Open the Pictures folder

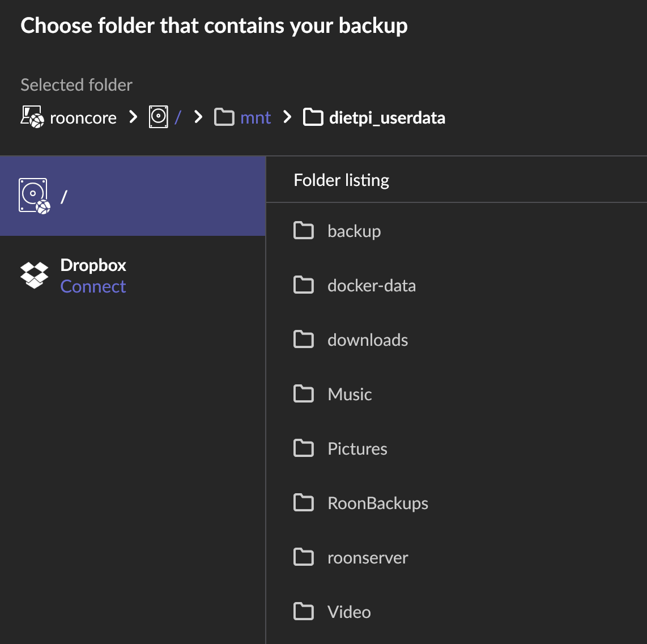point(357,449)
